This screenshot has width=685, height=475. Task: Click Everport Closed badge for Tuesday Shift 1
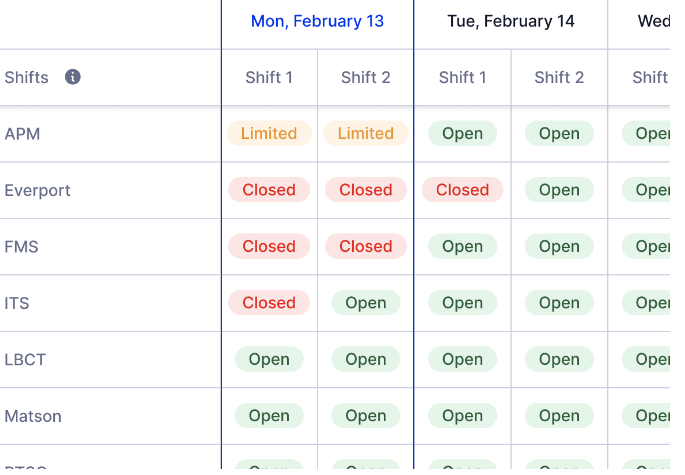462,190
